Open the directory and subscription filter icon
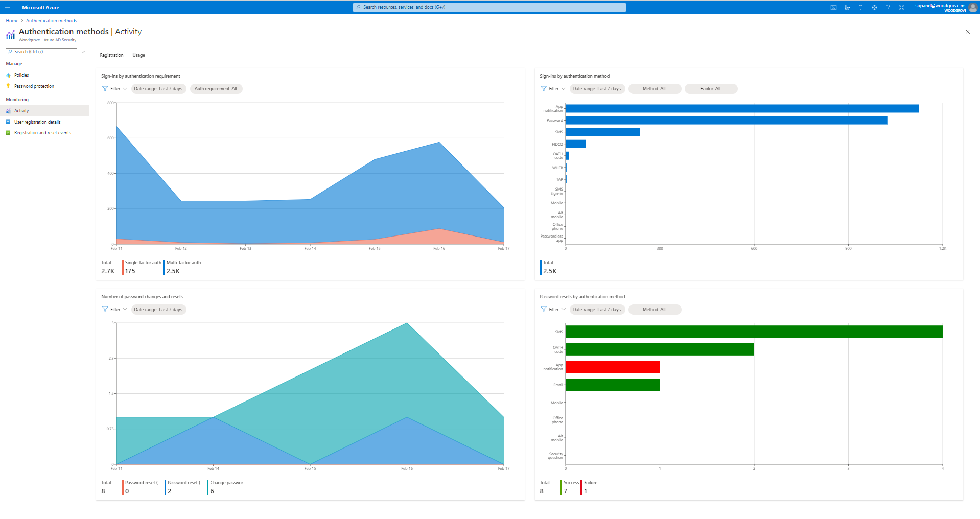The height and width of the screenshot is (519, 980). [847, 7]
